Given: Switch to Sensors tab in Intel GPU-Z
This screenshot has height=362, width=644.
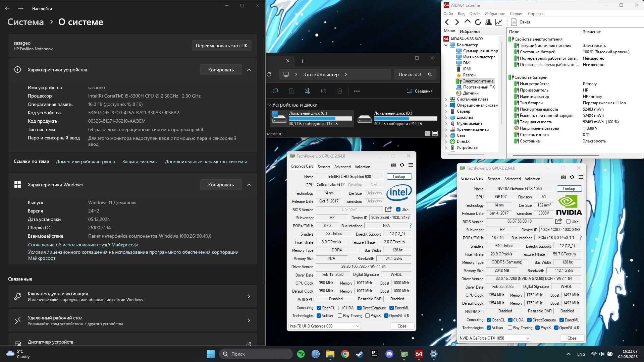Looking at the screenshot, I should coord(324,167).
